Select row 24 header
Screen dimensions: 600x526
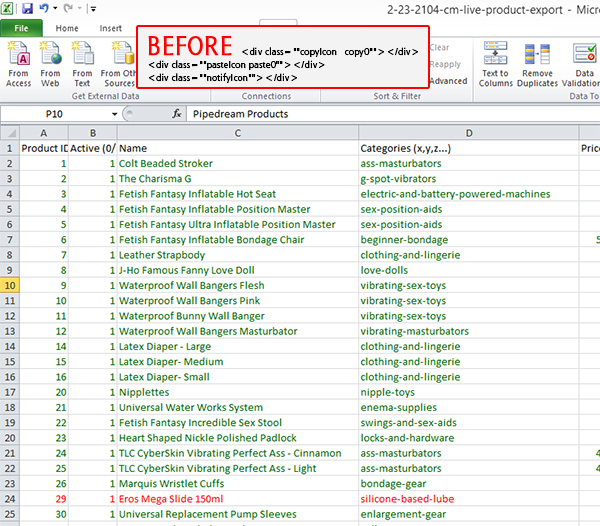click(10, 499)
